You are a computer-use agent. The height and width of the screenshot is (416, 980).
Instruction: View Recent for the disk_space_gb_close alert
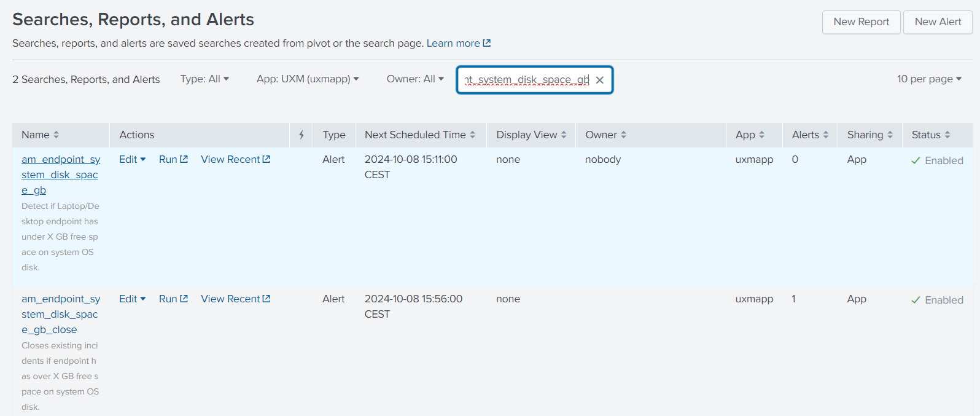coord(236,299)
